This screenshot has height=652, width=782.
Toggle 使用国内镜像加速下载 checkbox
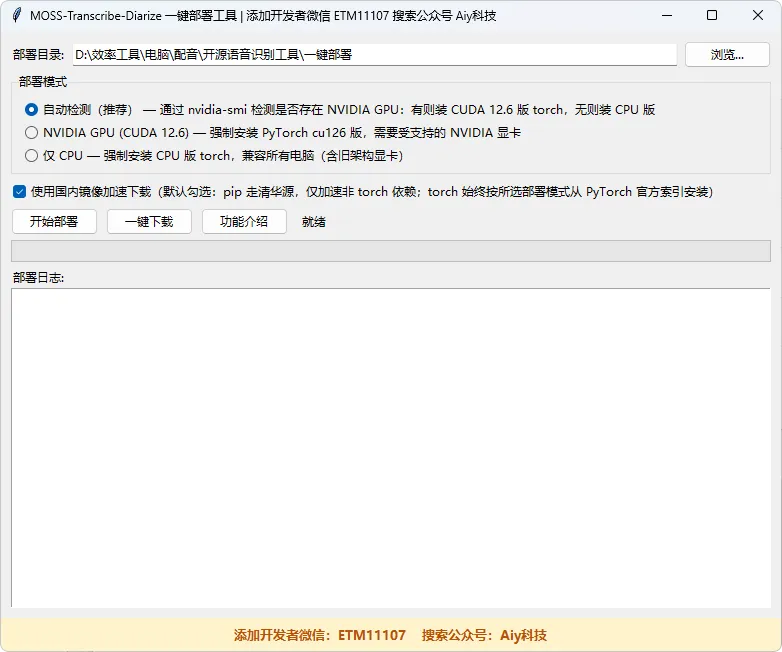click(19, 192)
